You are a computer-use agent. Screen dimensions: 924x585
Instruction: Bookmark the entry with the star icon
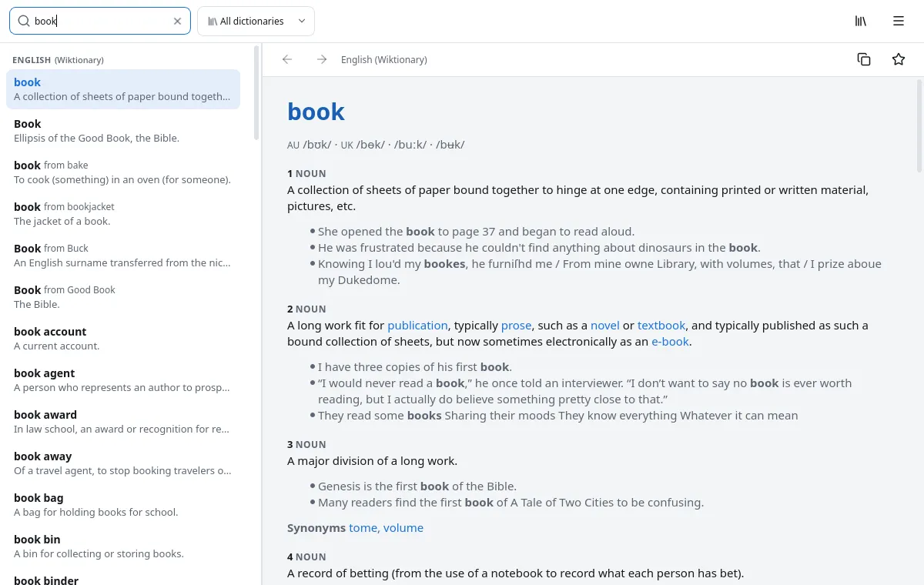899,59
